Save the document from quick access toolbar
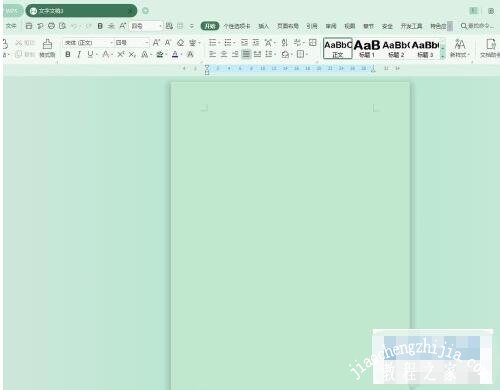 pyautogui.click(x=29, y=26)
